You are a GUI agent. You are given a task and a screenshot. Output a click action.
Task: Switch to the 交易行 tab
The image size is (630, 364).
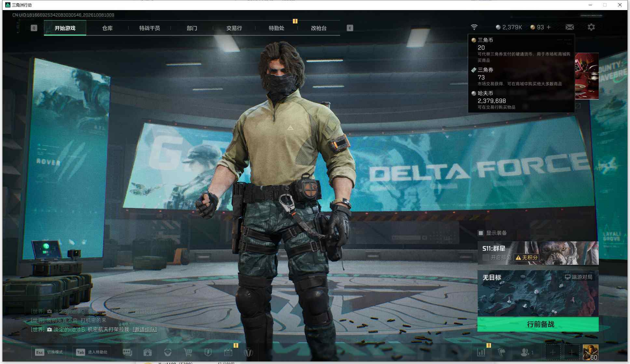click(x=234, y=28)
